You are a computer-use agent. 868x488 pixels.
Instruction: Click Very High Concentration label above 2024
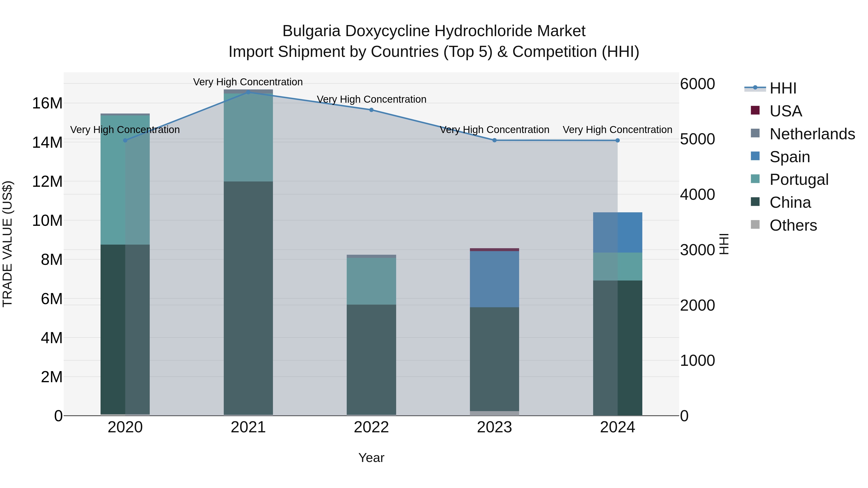618,130
